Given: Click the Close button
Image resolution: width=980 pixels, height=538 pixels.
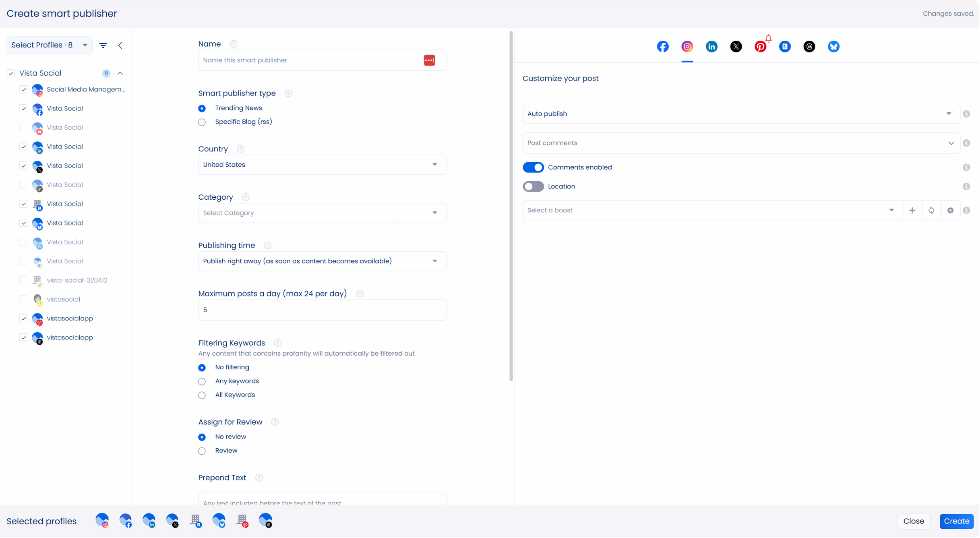Looking at the screenshot, I should tap(913, 521).
